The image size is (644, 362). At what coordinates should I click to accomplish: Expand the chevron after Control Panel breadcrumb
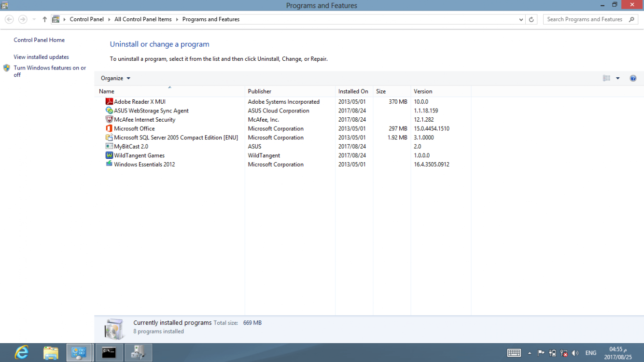109,19
